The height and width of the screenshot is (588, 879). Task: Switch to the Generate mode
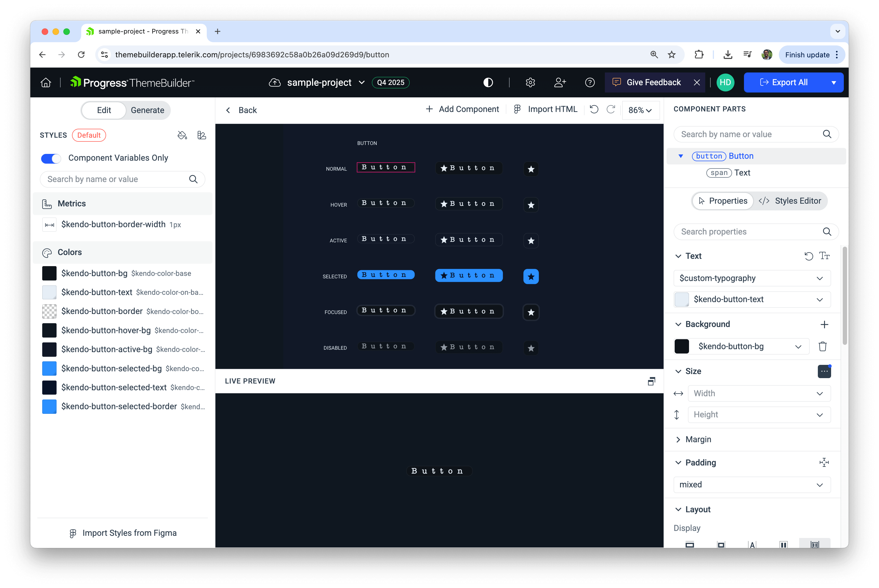point(147,110)
